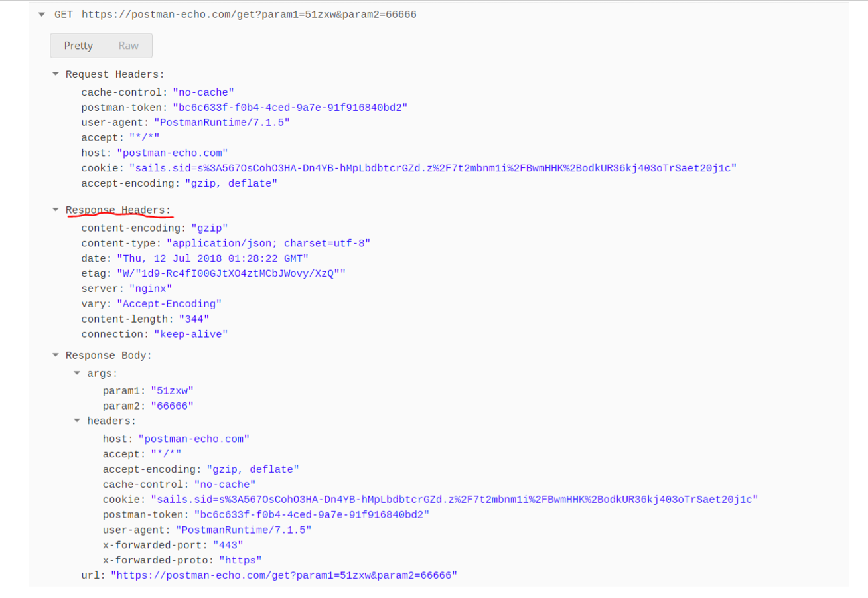This screenshot has height=598, width=868.
Task: Select the Pretty view tab
Action: 78,46
